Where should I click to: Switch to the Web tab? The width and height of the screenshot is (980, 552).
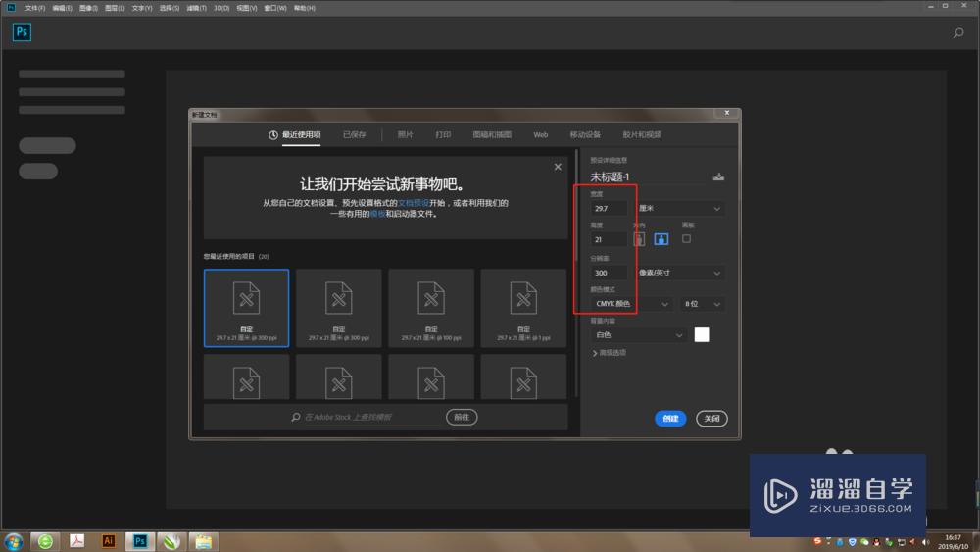541,135
